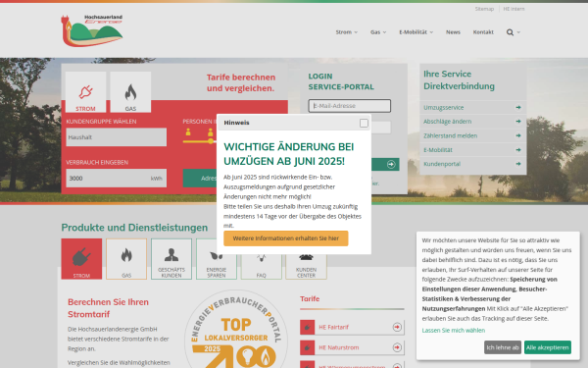The image size is (588, 368).
Task: Open the Geschäftskunden product tile
Action: point(171,259)
